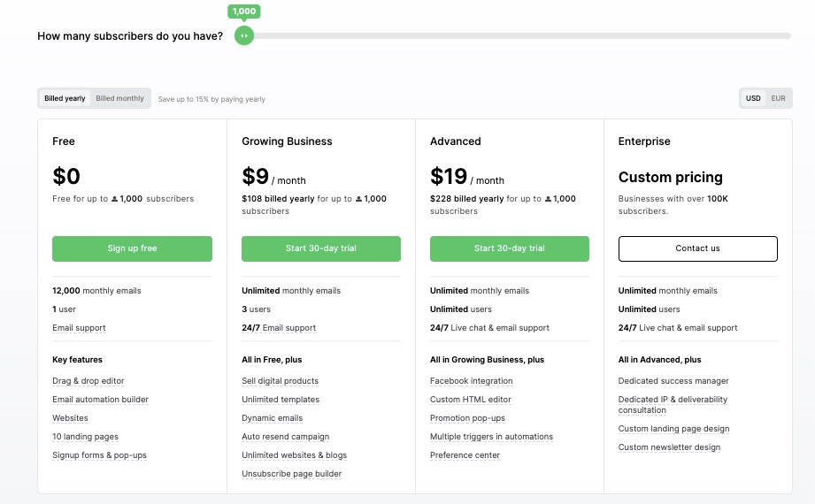Click subscriber icon in Advanced plan
The height and width of the screenshot is (504, 815).
pos(548,199)
